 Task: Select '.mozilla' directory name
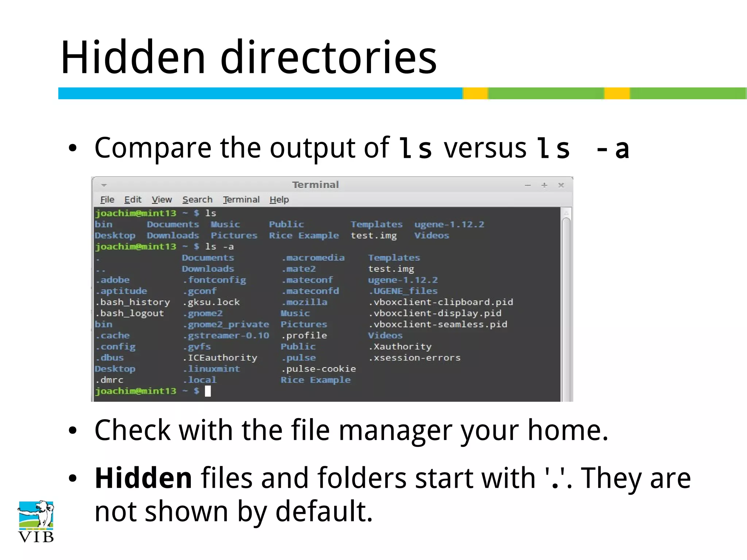pos(304,302)
